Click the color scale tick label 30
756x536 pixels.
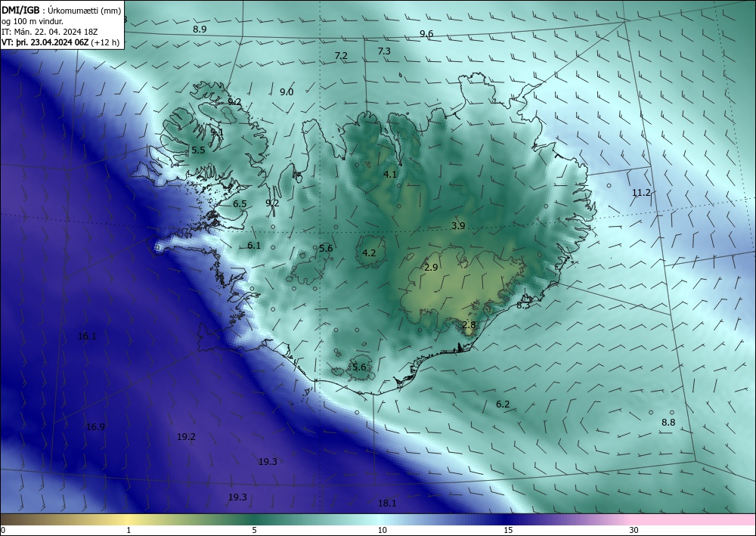click(x=634, y=530)
